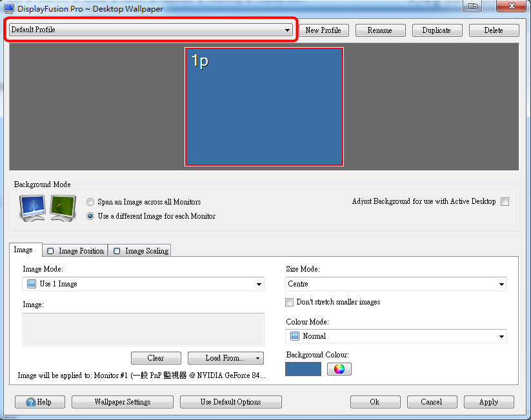Click the blue Background Colour swatch
Screen dimensions: 531x420
pyautogui.click(x=303, y=369)
